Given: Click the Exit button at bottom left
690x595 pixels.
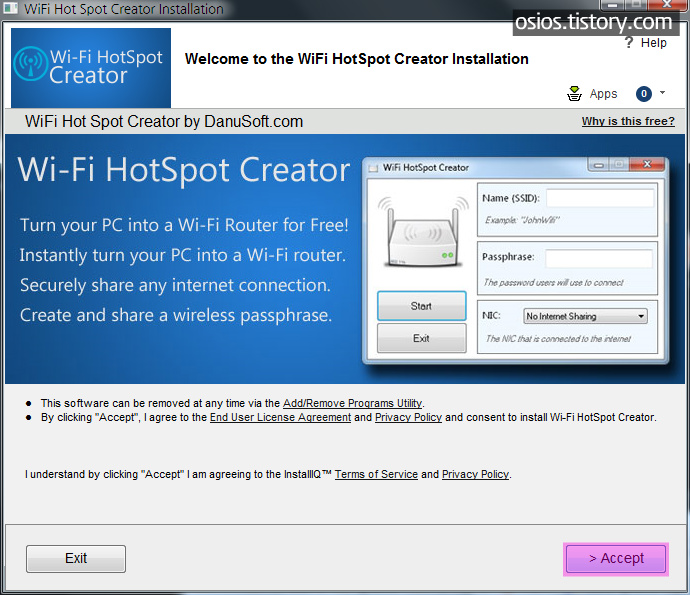Looking at the screenshot, I should tap(76, 558).
